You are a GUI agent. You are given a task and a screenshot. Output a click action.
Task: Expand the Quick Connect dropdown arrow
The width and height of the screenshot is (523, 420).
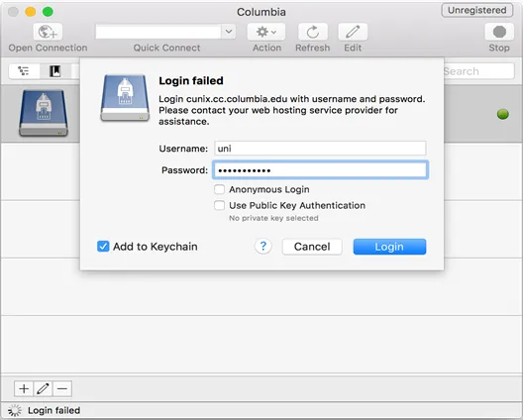tap(229, 32)
